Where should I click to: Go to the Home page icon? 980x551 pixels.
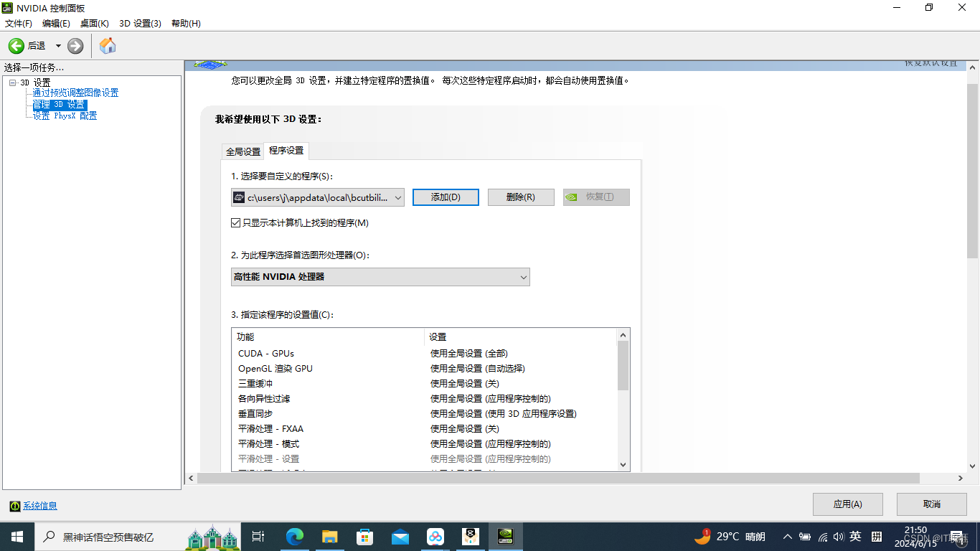click(x=108, y=46)
